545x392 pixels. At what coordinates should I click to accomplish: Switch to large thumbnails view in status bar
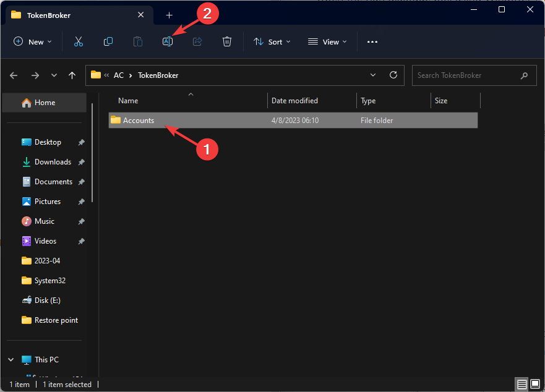click(x=535, y=384)
